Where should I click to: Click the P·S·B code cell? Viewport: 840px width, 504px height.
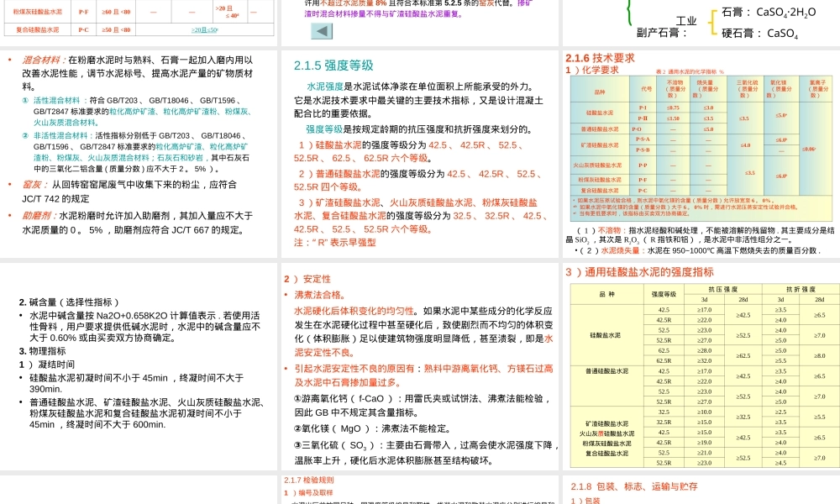pos(643,150)
